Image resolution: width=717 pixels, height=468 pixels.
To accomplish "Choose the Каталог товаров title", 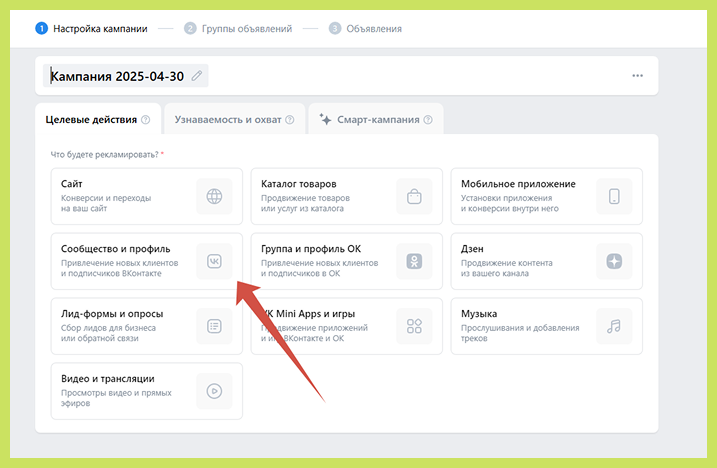I will tap(299, 184).
